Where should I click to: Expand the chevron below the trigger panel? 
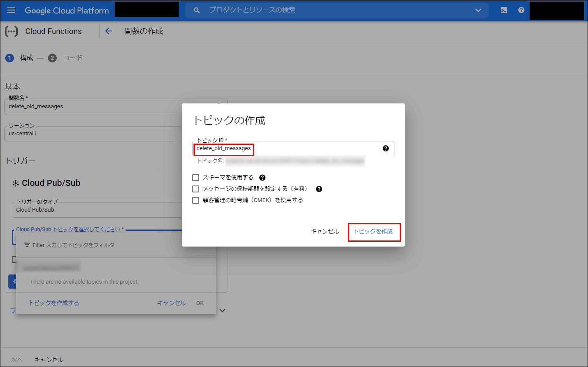tap(222, 311)
